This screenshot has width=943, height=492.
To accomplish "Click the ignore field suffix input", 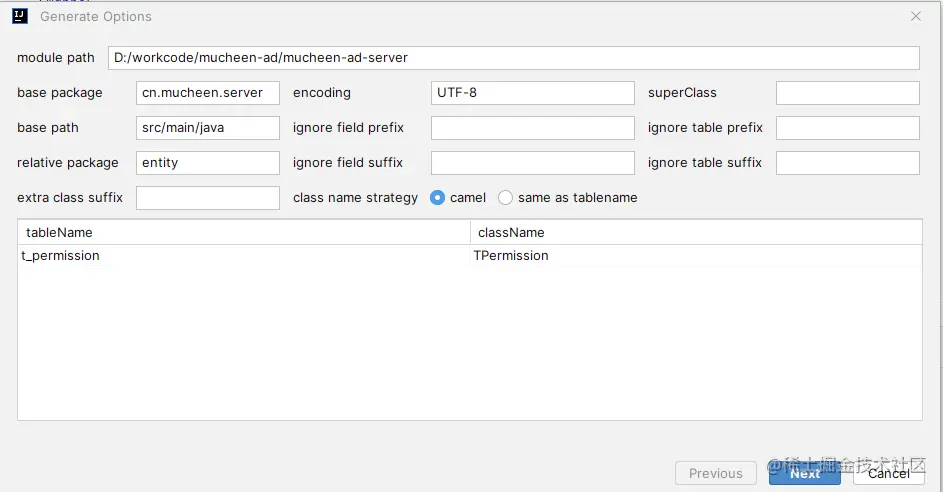I will [x=532, y=162].
